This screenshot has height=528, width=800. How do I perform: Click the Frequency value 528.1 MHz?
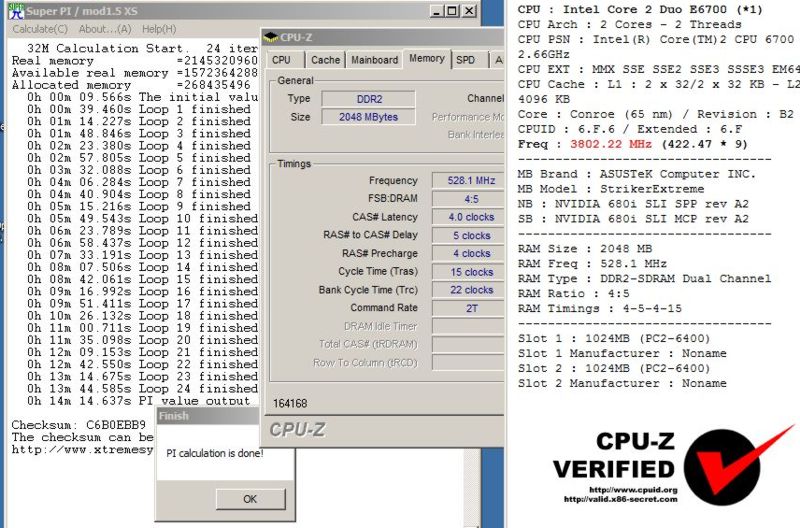(x=468, y=181)
